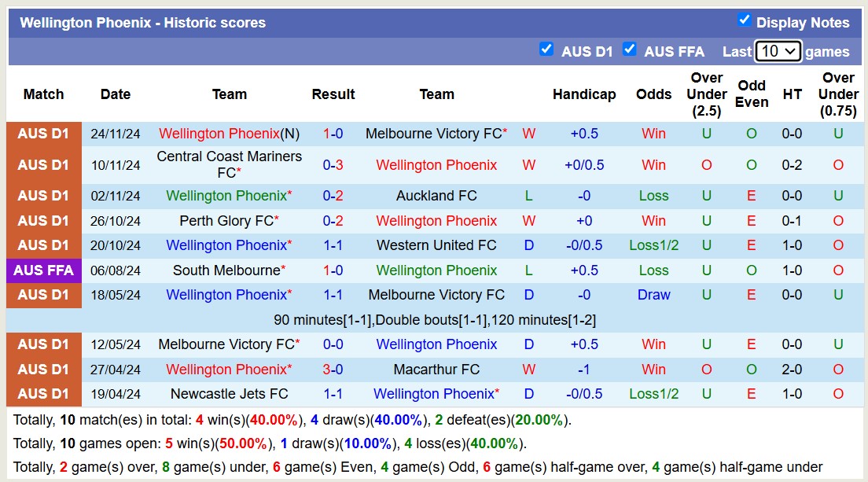Click the Perth Glory FC* team name
The height and width of the screenshot is (482, 868).
(229, 220)
